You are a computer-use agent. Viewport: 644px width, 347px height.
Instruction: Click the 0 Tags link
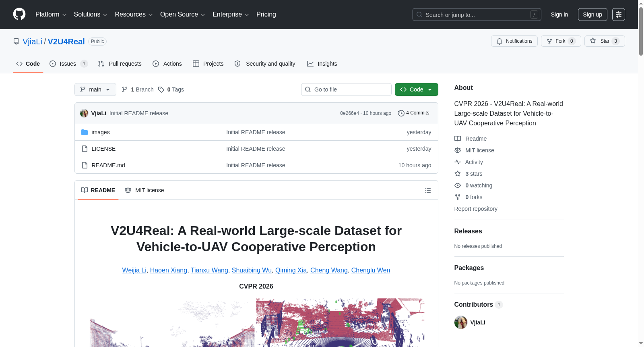pyautogui.click(x=171, y=89)
